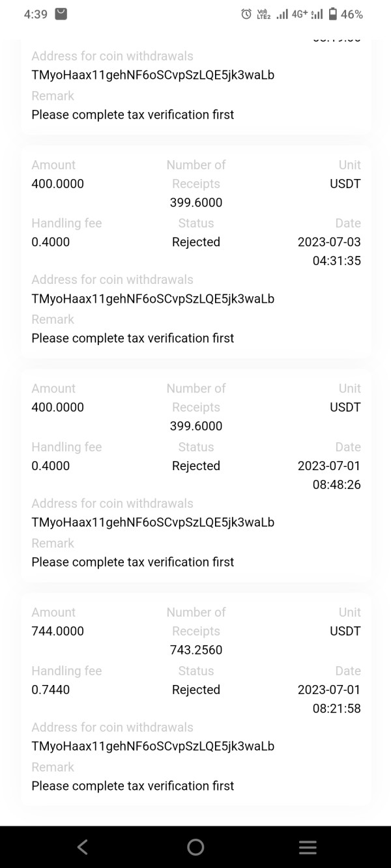
Task: Tap the 4:39 clock in status bar
Action: pos(35,14)
